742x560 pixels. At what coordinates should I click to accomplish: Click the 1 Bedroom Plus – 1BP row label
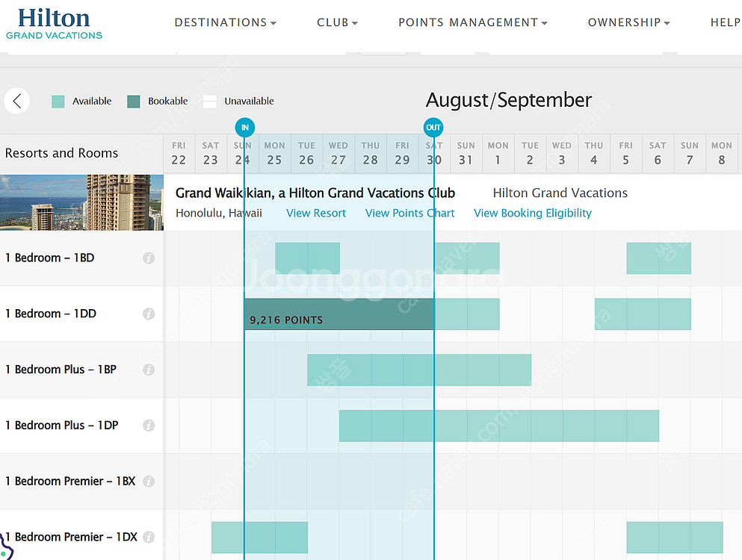tap(61, 370)
